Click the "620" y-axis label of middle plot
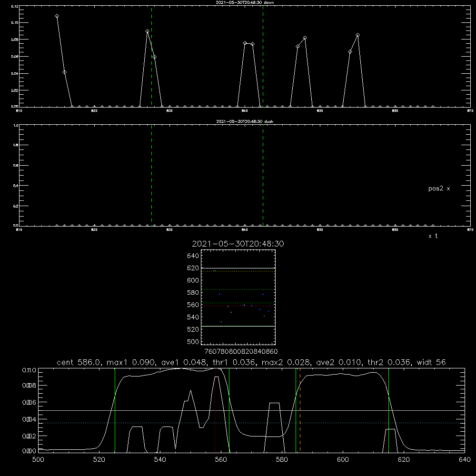476x476 pixels. [x=193, y=268]
